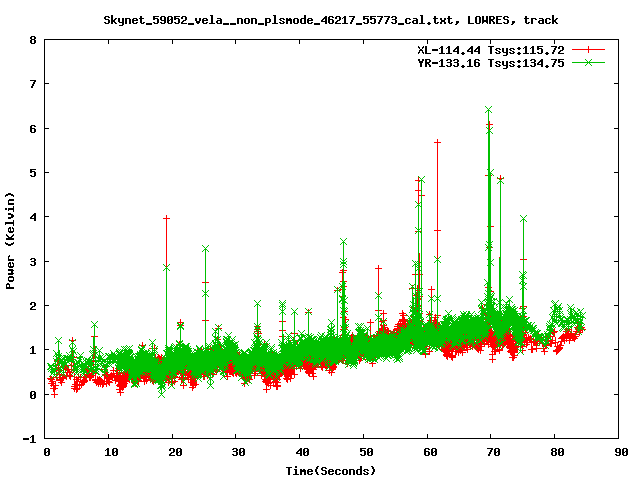Click the y-axis tick label 4

tap(33, 217)
